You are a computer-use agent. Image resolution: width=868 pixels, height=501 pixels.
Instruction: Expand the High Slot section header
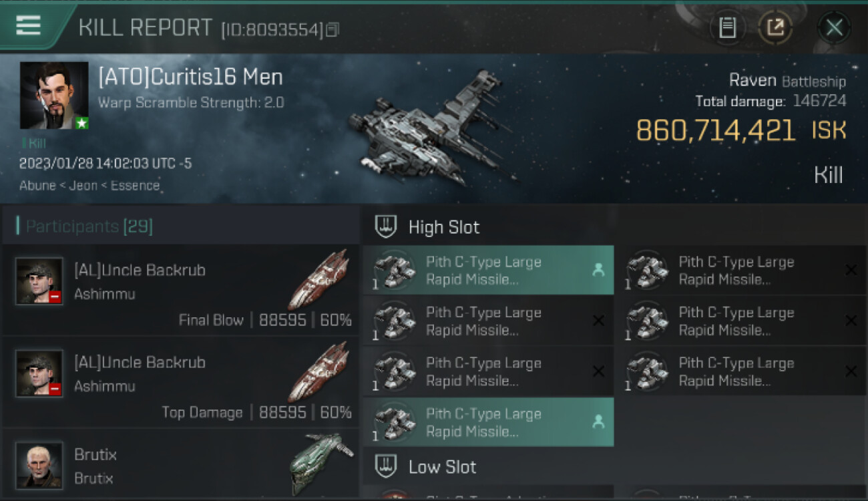[614, 227]
